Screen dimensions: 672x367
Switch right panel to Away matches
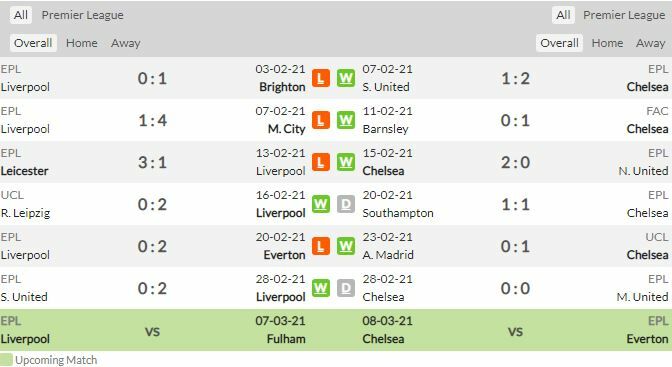coord(651,43)
